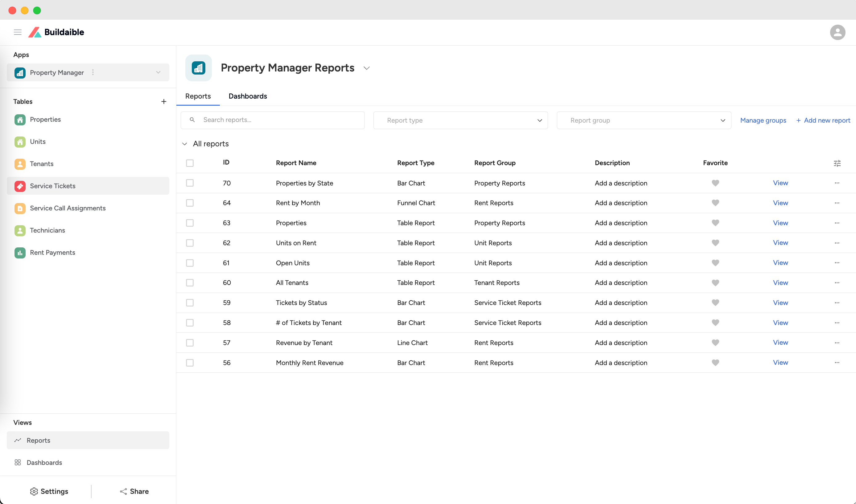Viewport: 856px width, 504px height.
Task: Open the column settings icon in table header
Action: click(837, 163)
